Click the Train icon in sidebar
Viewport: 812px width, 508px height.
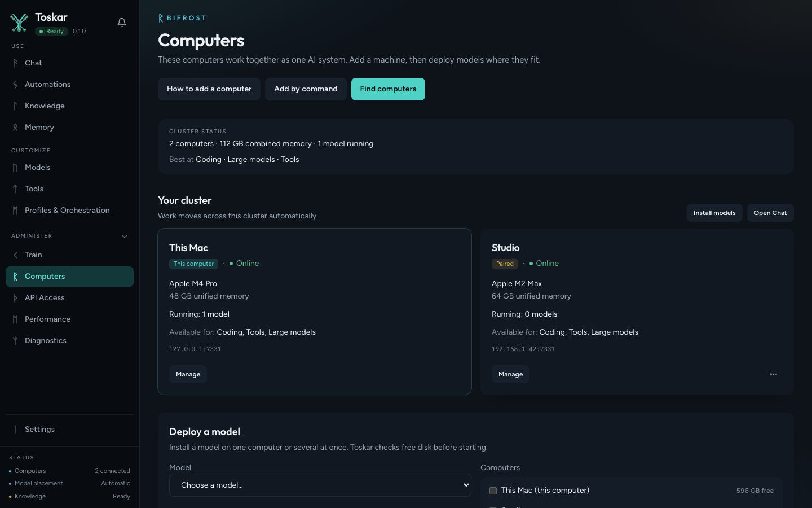[x=15, y=255]
